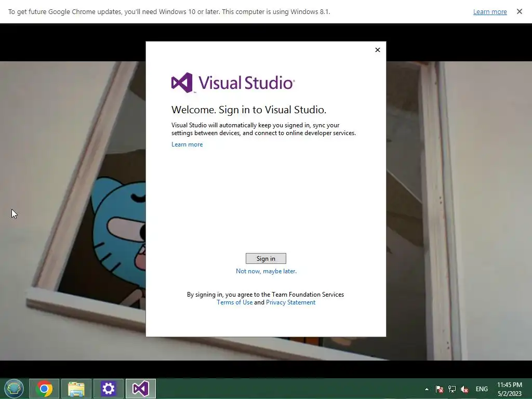Click the Sign in button

(x=265, y=259)
